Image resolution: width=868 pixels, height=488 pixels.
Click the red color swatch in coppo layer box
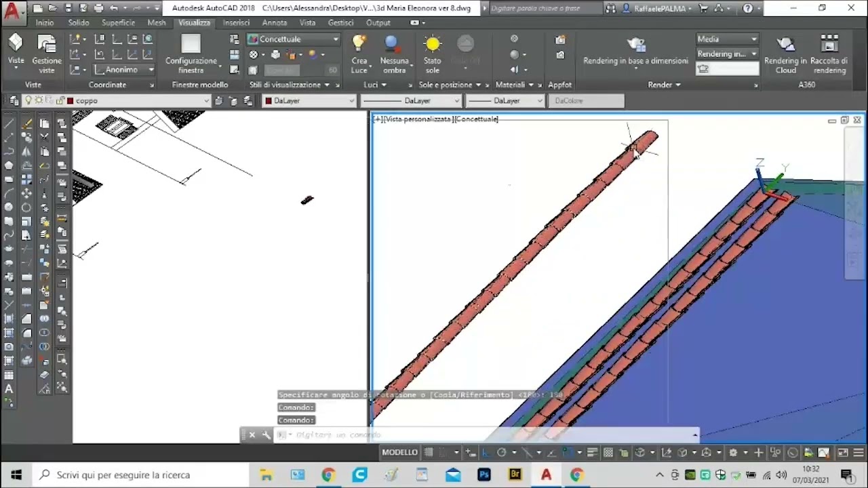(x=70, y=101)
